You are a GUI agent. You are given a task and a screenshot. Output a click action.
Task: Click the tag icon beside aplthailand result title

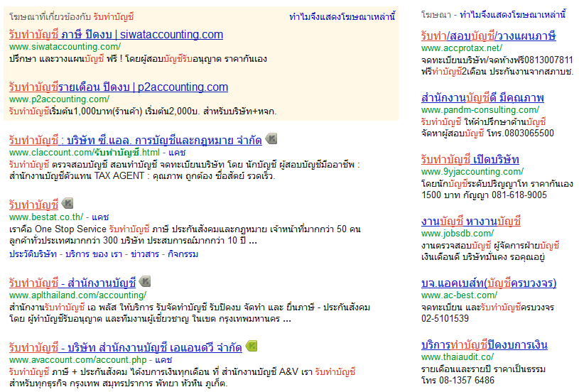pos(145,282)
